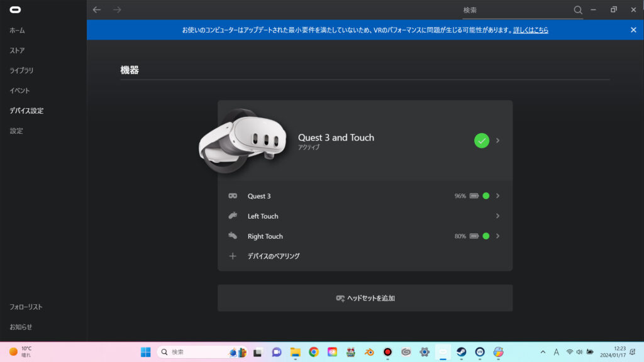Expand the Quest 3 and Touch details
644x362 pixels.
coord(497,141)
